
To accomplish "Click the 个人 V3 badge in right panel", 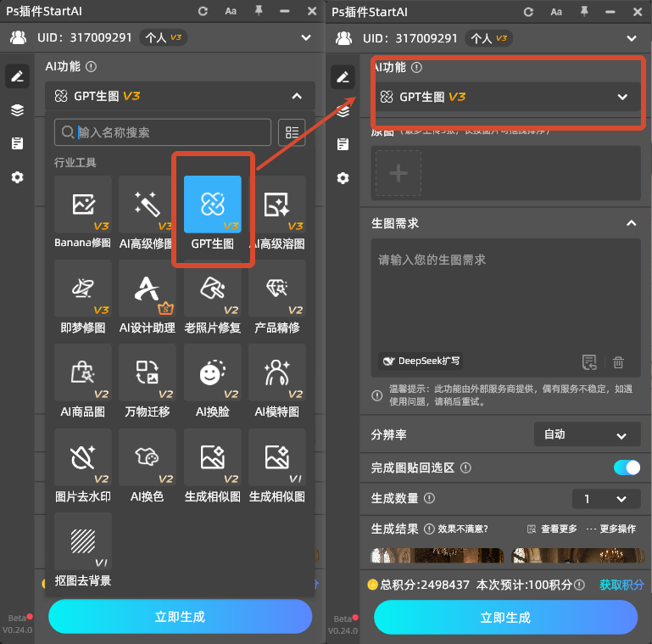I will pyautogui.click(x=488, y=39).
